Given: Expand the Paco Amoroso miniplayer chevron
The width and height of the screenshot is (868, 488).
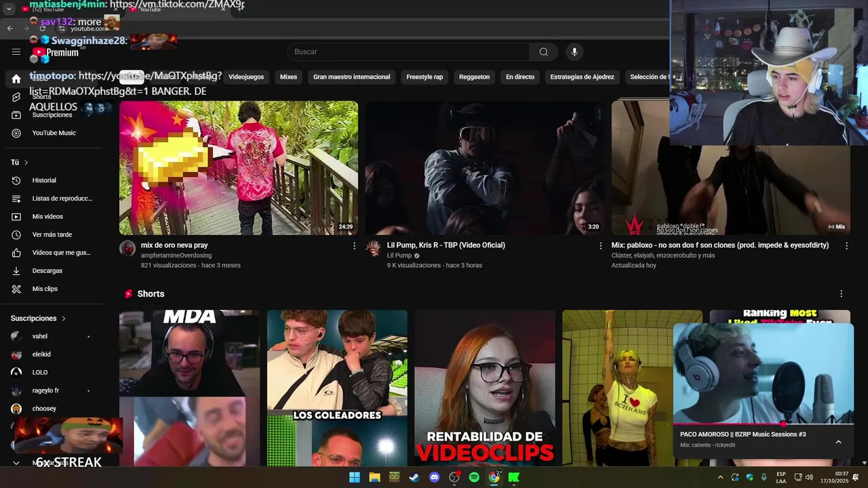Looking at the screenshot, I should (838, 442).
